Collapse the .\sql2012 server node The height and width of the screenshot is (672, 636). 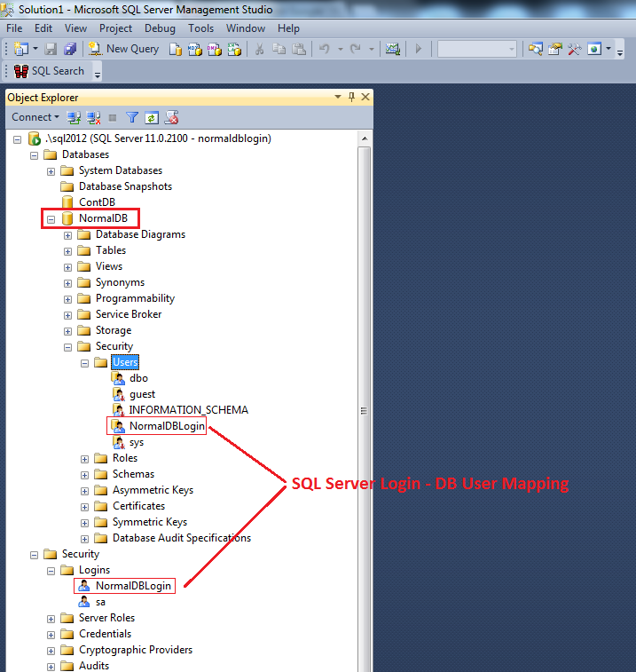coord(17,139)
